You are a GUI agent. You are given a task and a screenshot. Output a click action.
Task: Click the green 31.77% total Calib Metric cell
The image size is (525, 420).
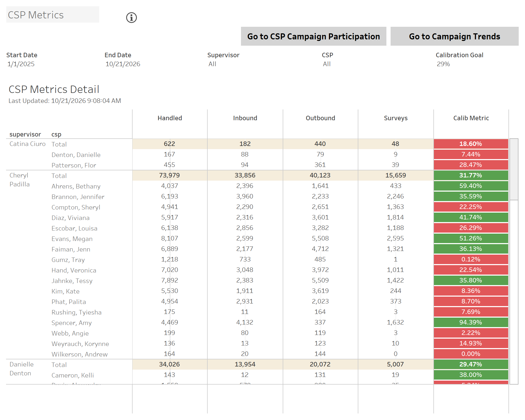click(471, 175)
